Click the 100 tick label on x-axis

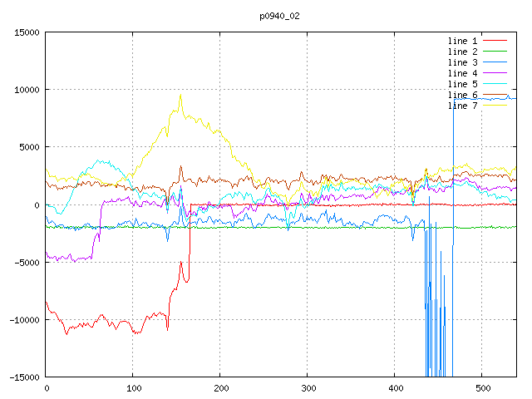133,388
